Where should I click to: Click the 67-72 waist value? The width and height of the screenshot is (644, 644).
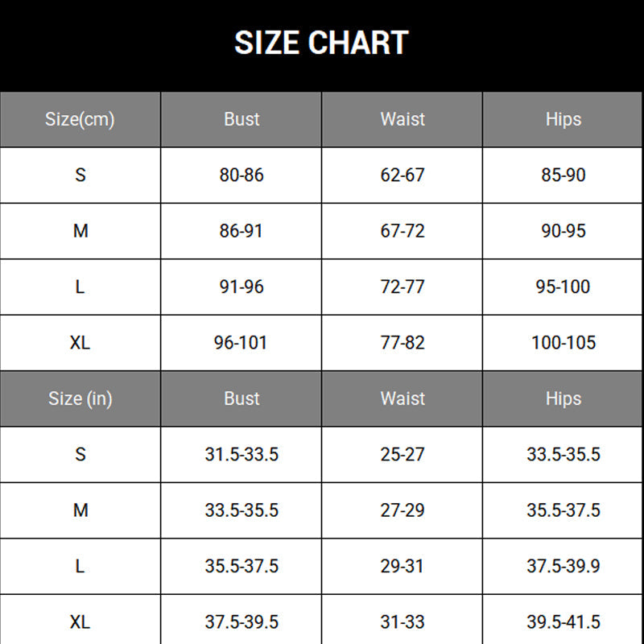tap(402, 231)
